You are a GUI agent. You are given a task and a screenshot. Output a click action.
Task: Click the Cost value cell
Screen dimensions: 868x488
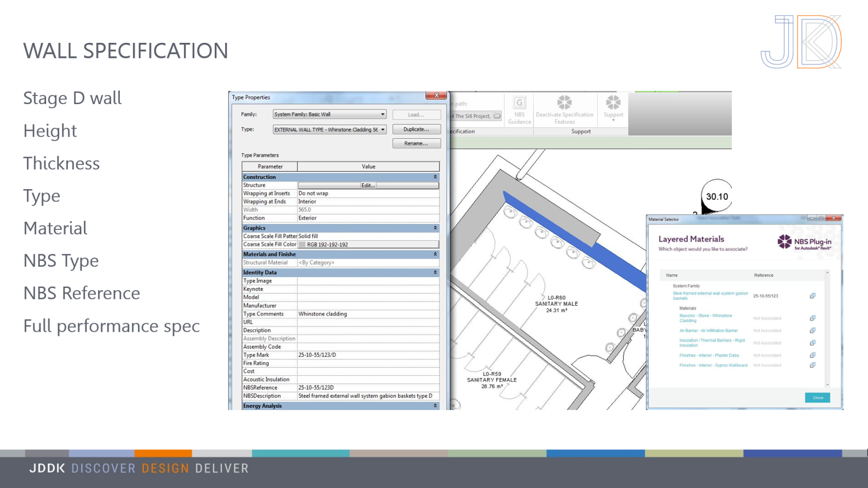pyautogui.click(x=368, y=371)
